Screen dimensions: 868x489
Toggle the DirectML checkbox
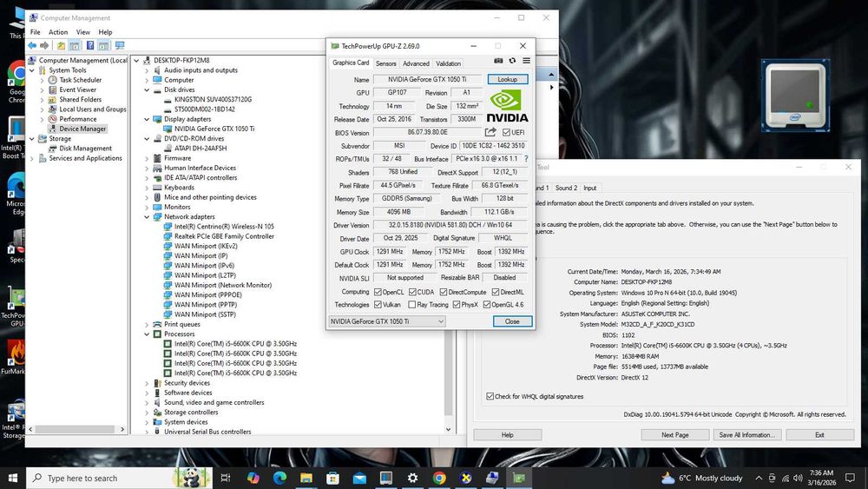pyautogui.click(x=496, y=292)
